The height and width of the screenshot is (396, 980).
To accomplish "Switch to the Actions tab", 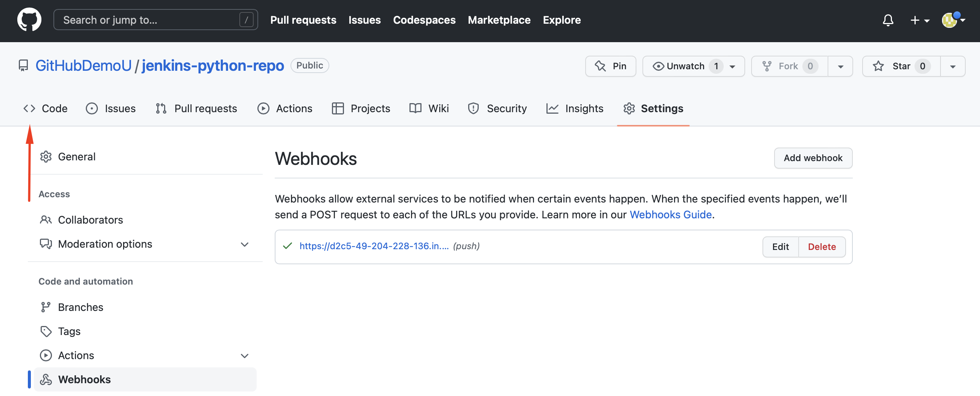I will click(285, 108).
